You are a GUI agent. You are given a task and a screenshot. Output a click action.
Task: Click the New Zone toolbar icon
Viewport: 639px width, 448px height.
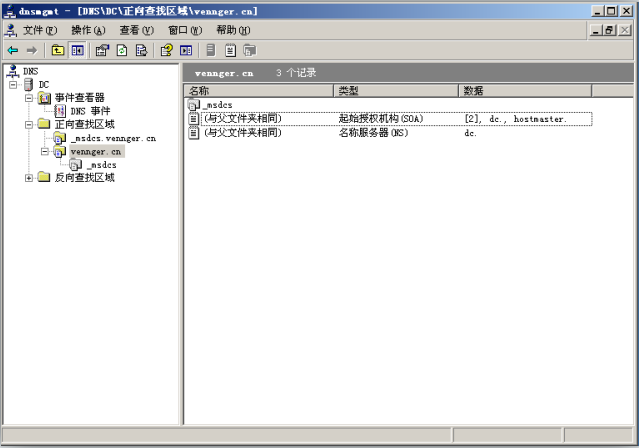coord(250,50)
